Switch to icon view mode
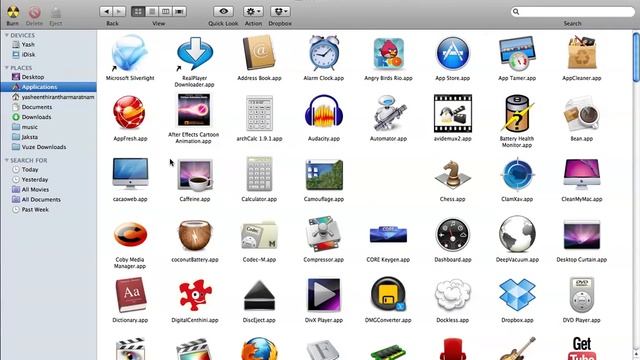The width and height of the screenshot is (640, 360). [x=138, y=11]
